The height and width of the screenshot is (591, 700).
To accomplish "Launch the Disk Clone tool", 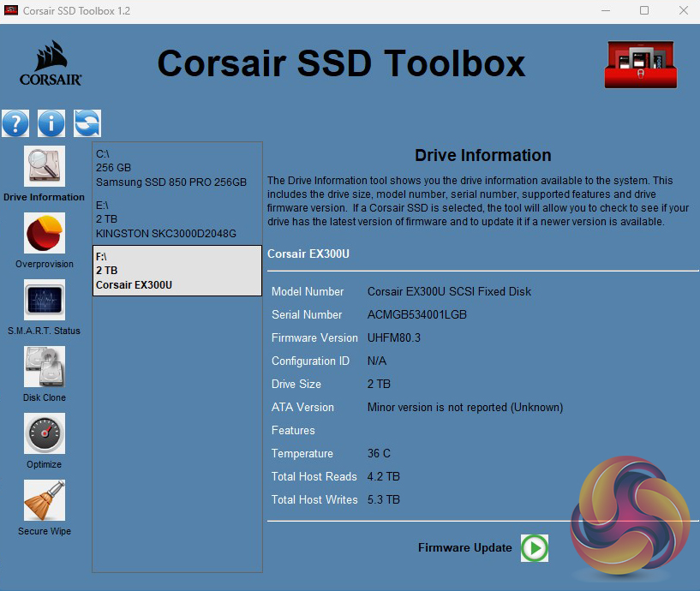I will point(44,367).
